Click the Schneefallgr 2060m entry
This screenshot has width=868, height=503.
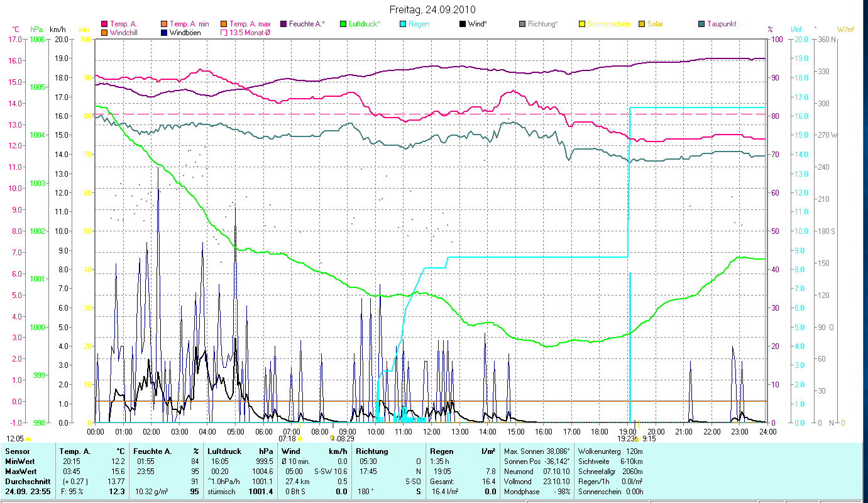[610, 472]
